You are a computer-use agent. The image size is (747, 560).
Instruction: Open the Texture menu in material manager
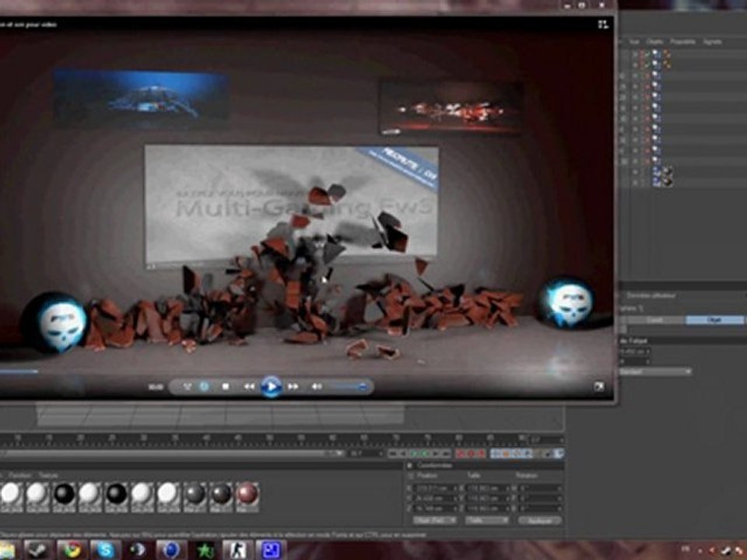point(48,475)
